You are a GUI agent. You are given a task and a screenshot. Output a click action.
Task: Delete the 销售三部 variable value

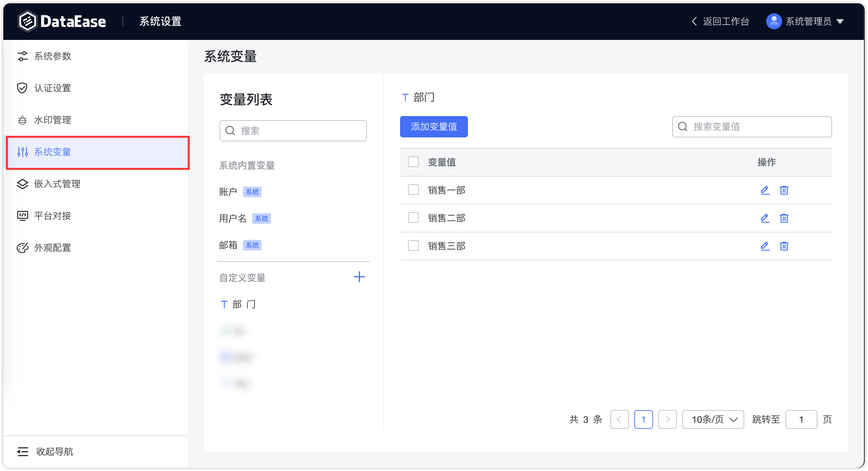point(784,246)
